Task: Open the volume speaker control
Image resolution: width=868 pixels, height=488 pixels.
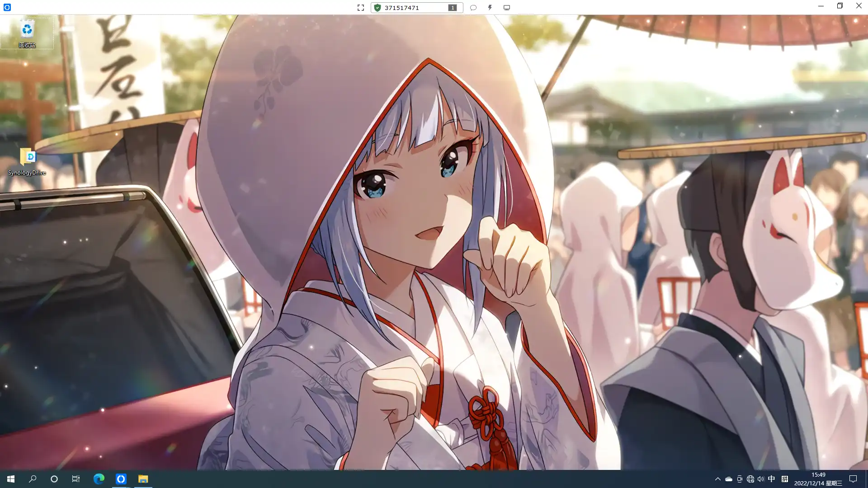Action: tap(761, 479)
